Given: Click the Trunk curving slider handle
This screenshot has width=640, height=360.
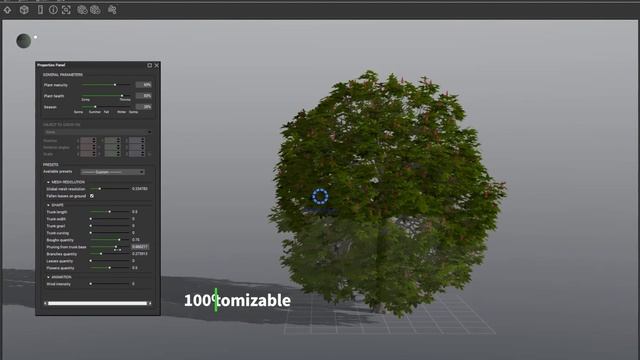Looking at the screenshot, I should [x=91, y=233].
